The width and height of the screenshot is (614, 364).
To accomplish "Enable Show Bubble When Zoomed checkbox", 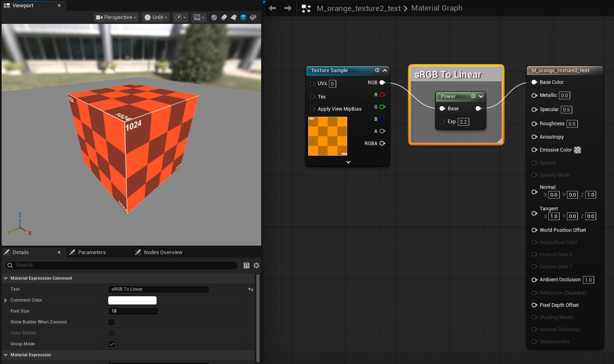I will click(112, 322).
